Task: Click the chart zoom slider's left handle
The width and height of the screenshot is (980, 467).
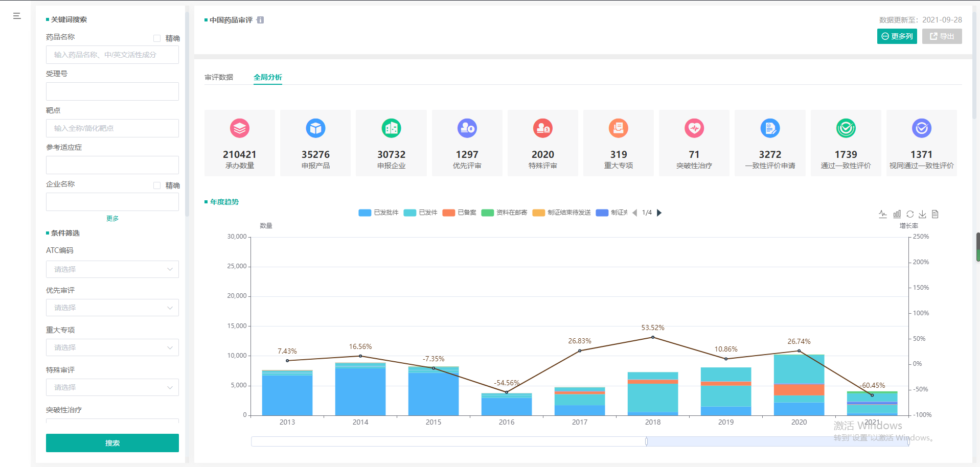Action: pyautogui.click(x=647, y=441)
